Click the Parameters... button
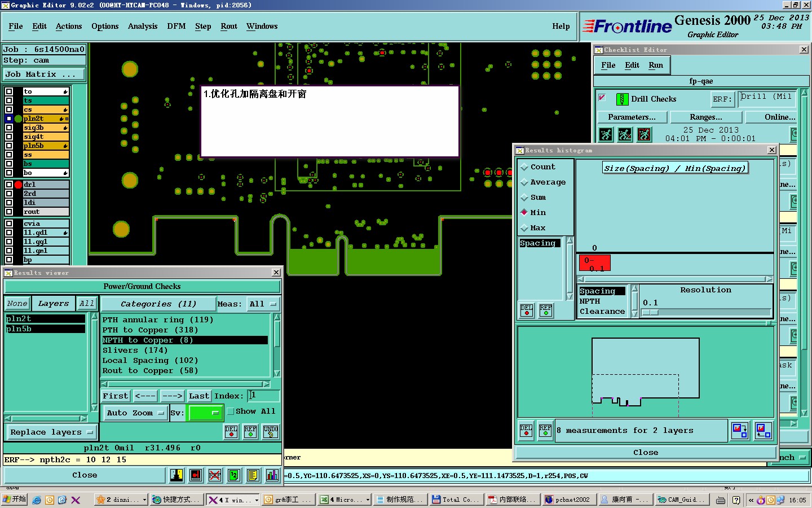The image size is (812, 508). 632,117
